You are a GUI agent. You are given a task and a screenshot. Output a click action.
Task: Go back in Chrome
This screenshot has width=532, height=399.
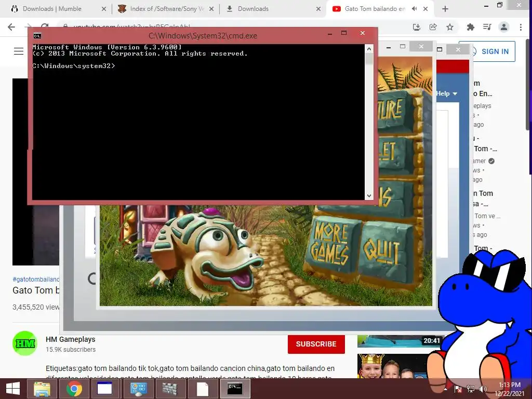click(11, 27)
